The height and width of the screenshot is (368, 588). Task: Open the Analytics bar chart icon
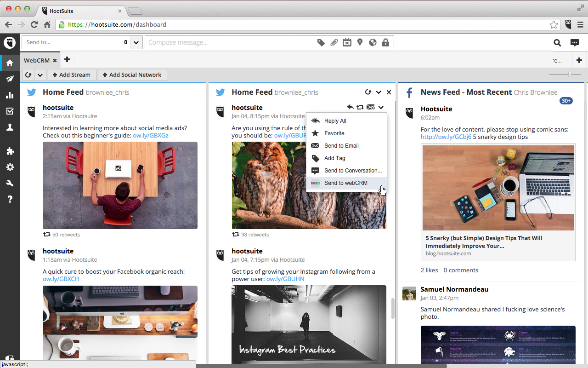[x=10, y=95]
